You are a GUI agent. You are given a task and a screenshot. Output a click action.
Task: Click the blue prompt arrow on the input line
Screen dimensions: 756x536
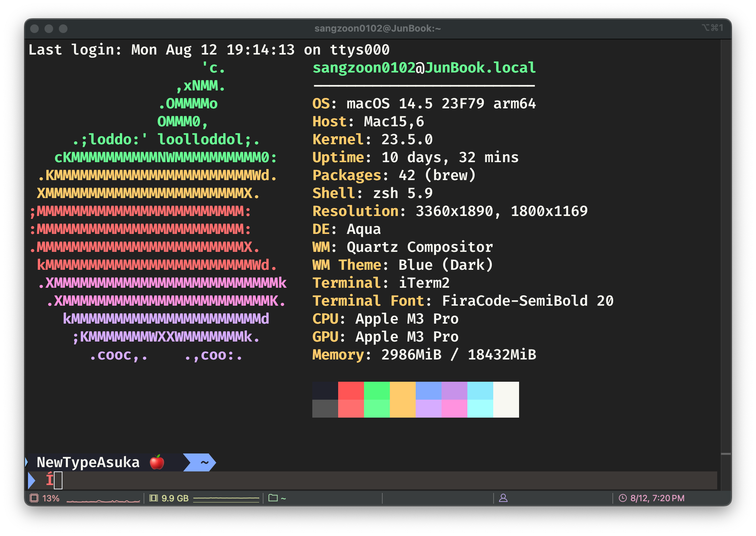point(32,480)
